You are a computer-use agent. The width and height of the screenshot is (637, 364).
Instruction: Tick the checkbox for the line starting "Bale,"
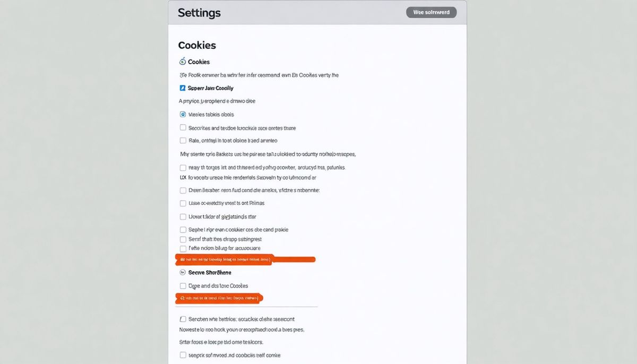pos(183,141)
